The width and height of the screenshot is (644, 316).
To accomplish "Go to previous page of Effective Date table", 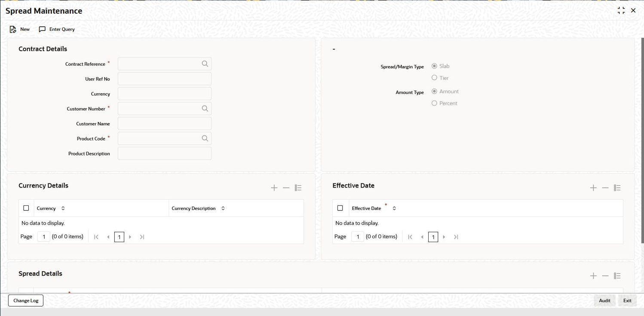I will tap(422, 237).
